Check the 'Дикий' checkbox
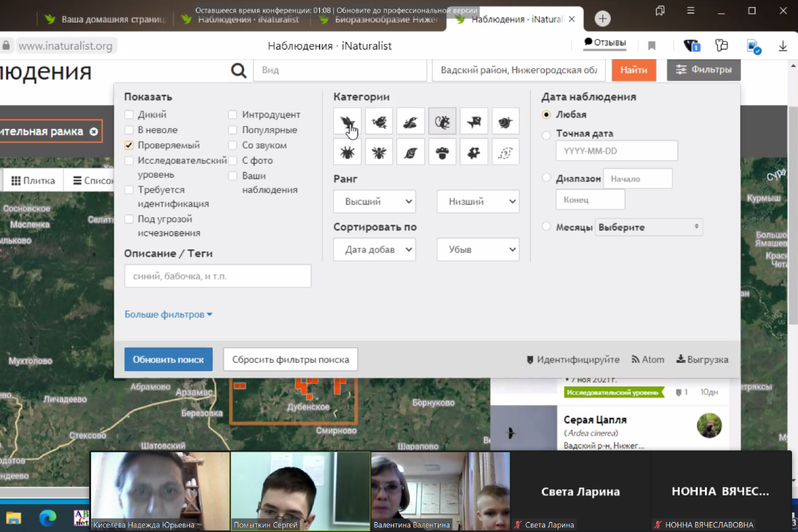 pyautogui.click(x=129, y=114)
